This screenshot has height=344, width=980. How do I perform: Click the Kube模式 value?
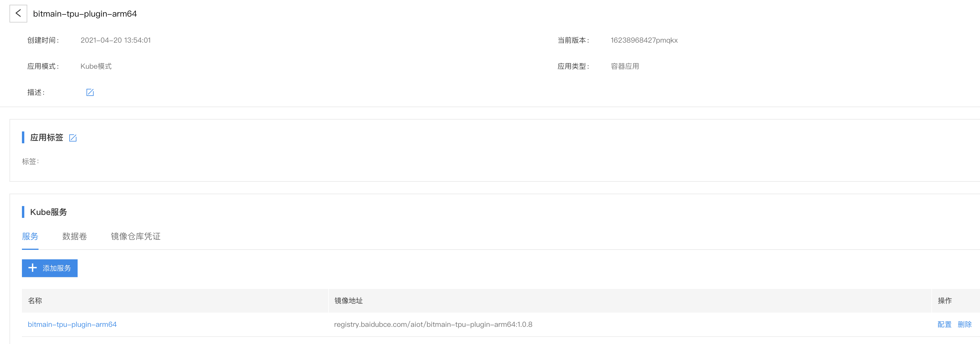(x=96, y=66)
